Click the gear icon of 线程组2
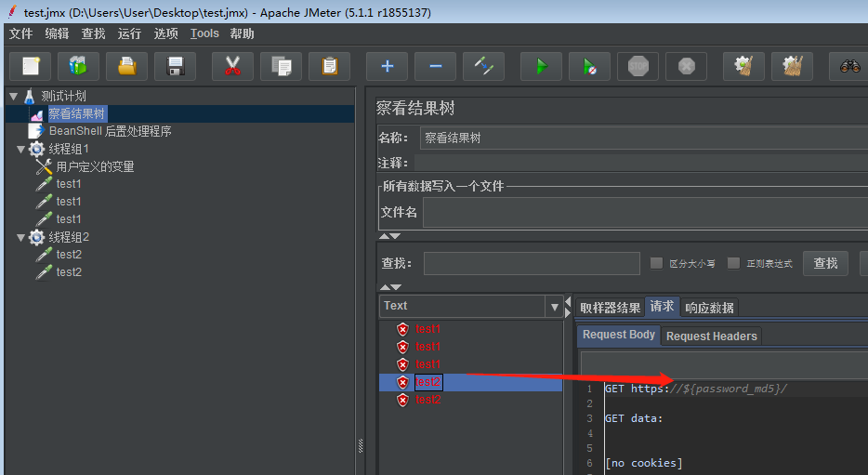This screenshot has width=868, height=475. 36,237
